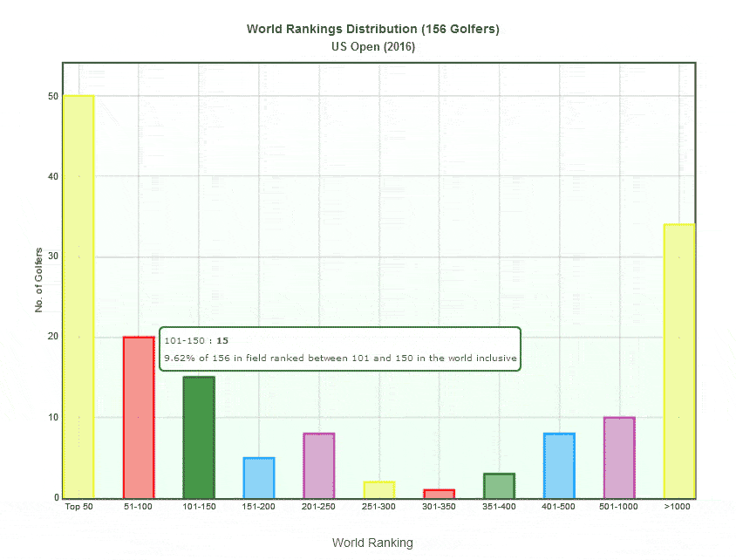Click the 'Top 50' axis label
Screen dimensions: 736x560
[x=78, y=507]
